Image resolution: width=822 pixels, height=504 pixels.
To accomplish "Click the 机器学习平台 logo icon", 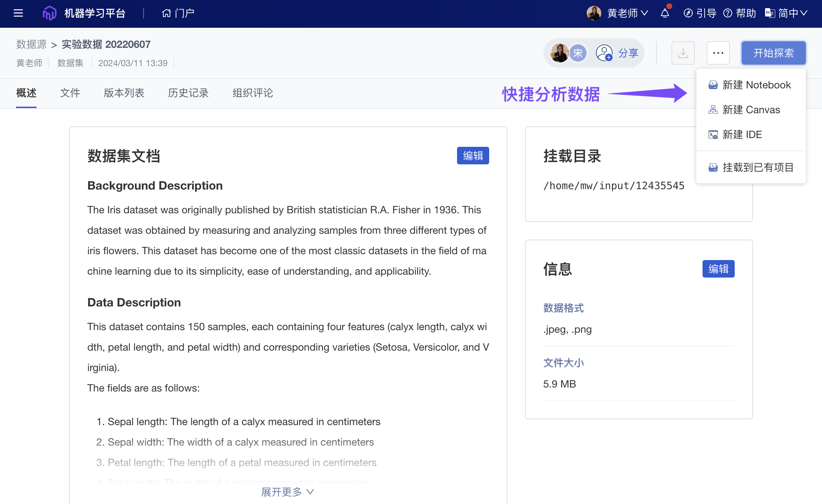I will tap(49, 12).
